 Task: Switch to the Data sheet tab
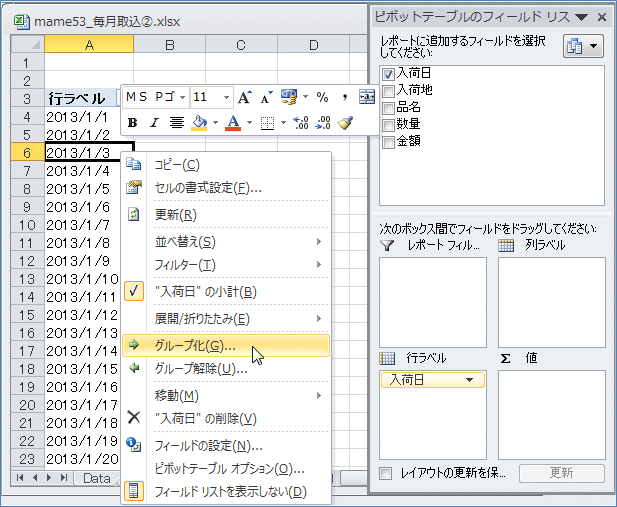tap(97, 478)
